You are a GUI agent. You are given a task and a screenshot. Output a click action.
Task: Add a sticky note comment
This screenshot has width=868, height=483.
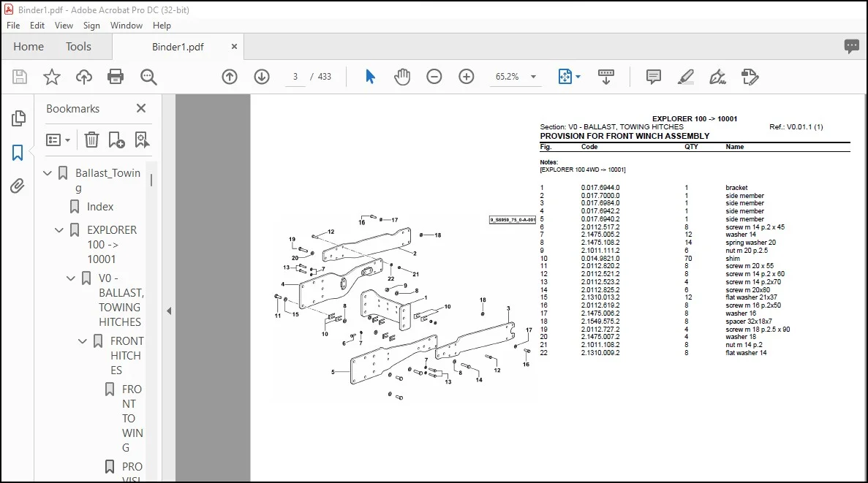(x=654, y=77)
